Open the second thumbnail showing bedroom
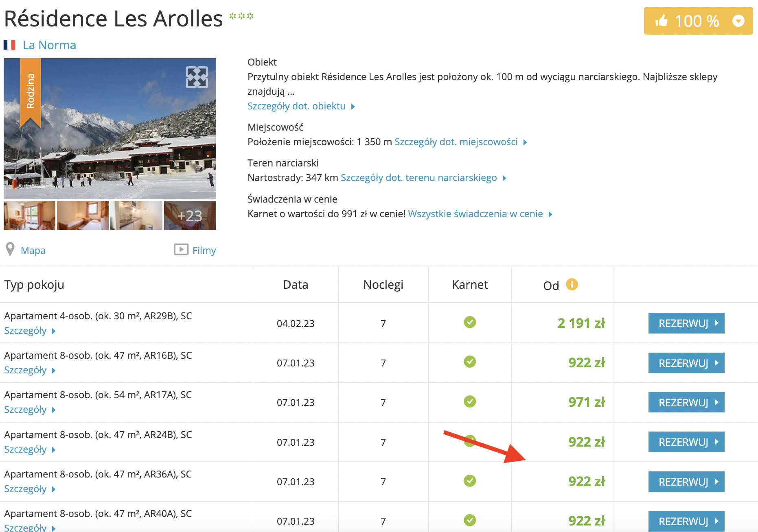 tap(83, 216)
